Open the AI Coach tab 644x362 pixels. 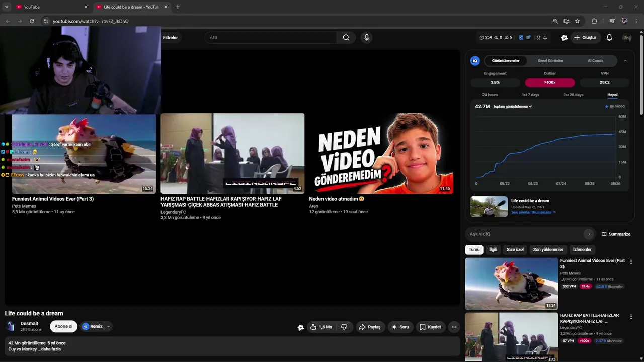pos(595,61)
